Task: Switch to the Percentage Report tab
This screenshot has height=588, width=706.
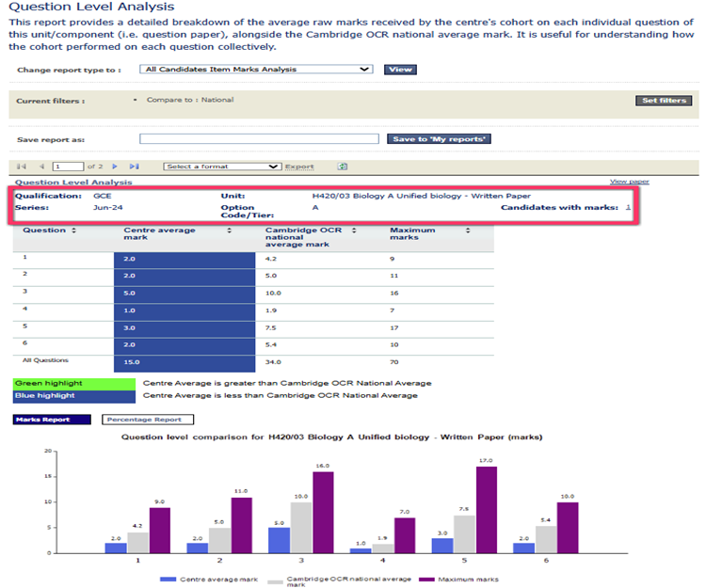Action: pos(148,420)
